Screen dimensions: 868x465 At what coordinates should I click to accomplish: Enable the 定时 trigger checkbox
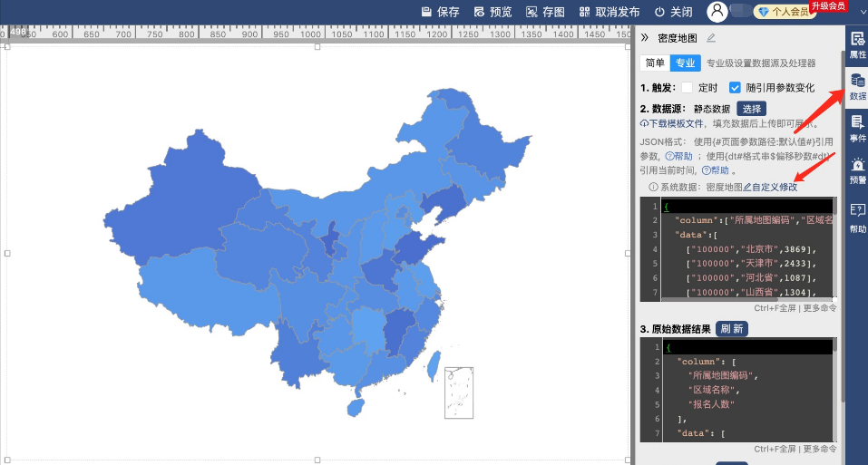point(687,87)
